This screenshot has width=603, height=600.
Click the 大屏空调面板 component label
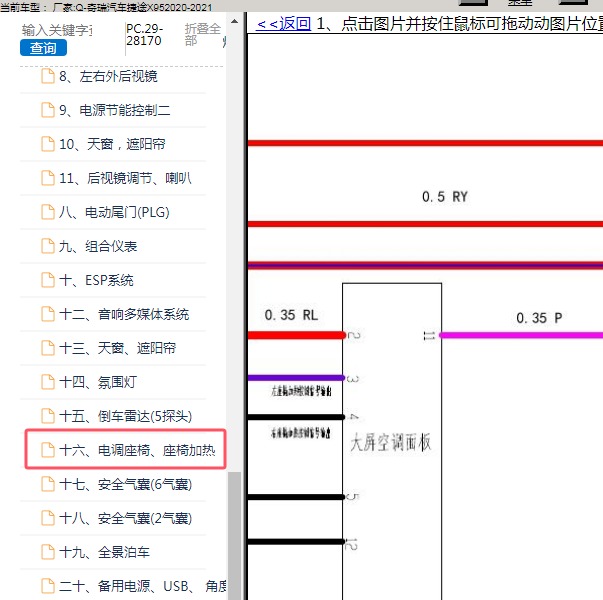(391, 442)
